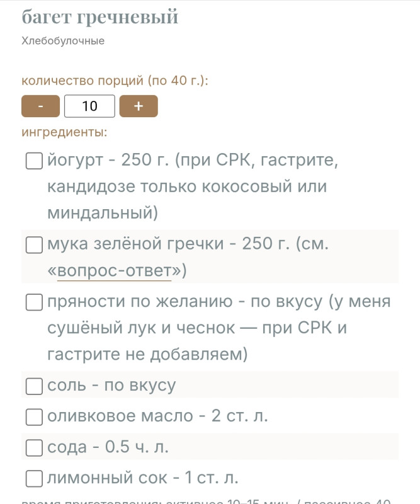Toggle the соль checkbox
This screenshot has width=420, height=504.
33,386
